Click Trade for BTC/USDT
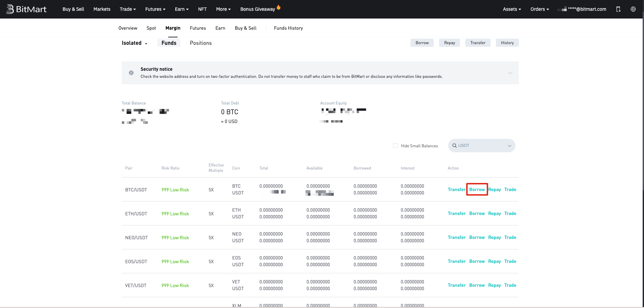This screenshot has width=644, height=308. pos(510,189)
